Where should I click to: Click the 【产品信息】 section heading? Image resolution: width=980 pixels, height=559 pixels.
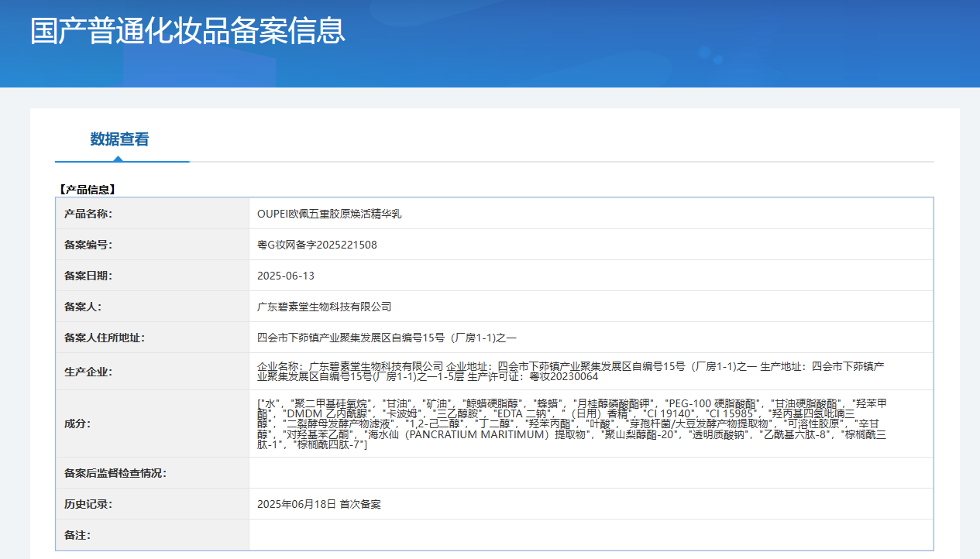[87, 189]
